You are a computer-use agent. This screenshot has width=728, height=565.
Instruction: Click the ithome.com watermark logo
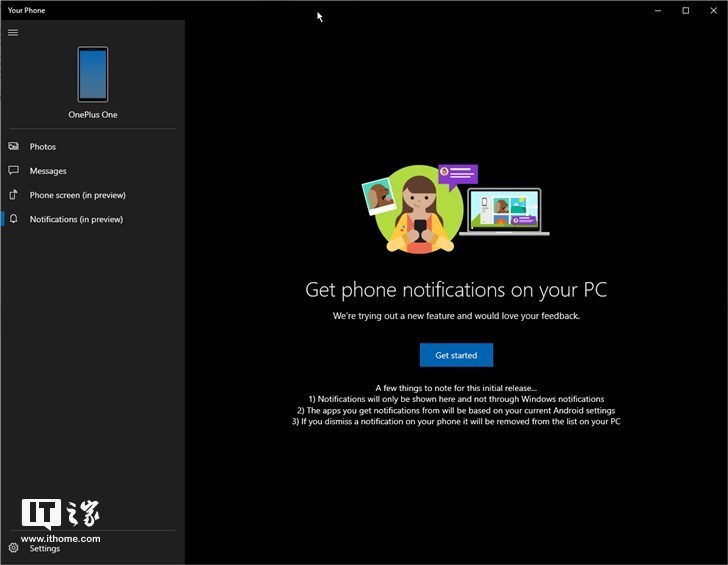[60, 520]
